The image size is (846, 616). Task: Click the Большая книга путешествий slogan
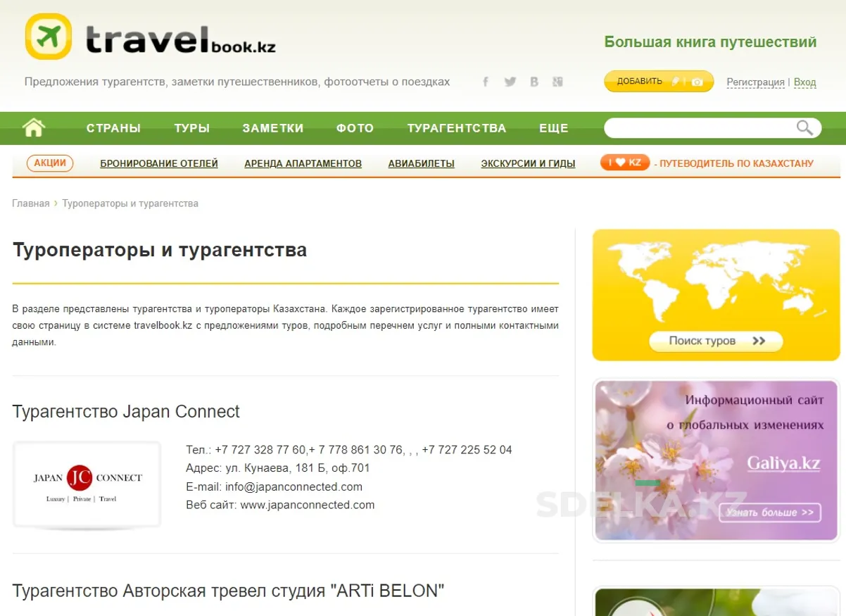710,42
